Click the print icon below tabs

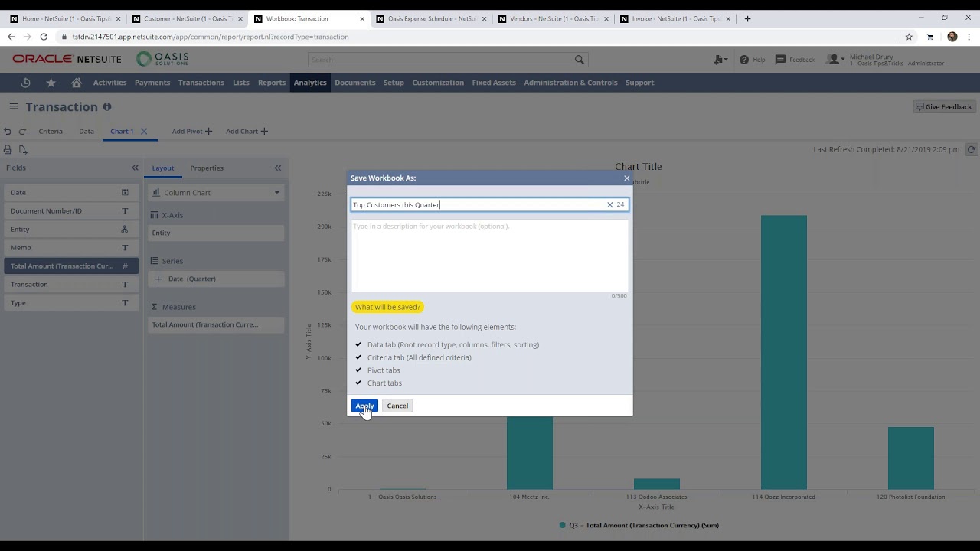[8, 150]
